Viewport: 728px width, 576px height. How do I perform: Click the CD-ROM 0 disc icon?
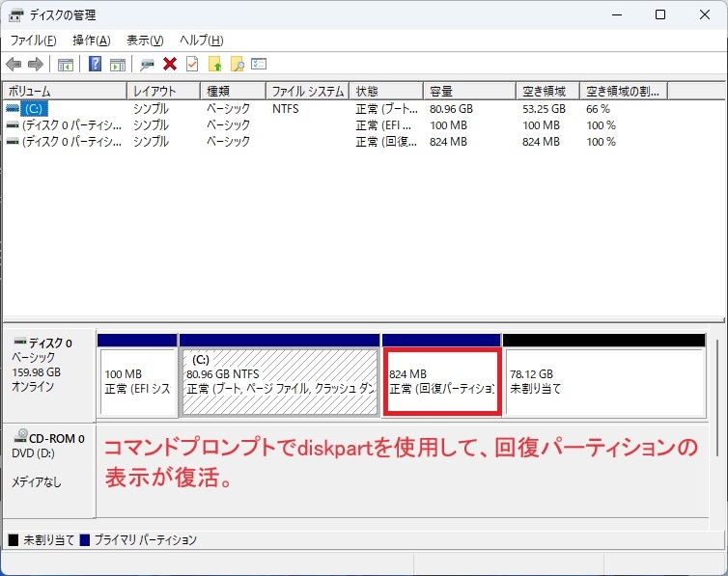click(x=21, y=435)
